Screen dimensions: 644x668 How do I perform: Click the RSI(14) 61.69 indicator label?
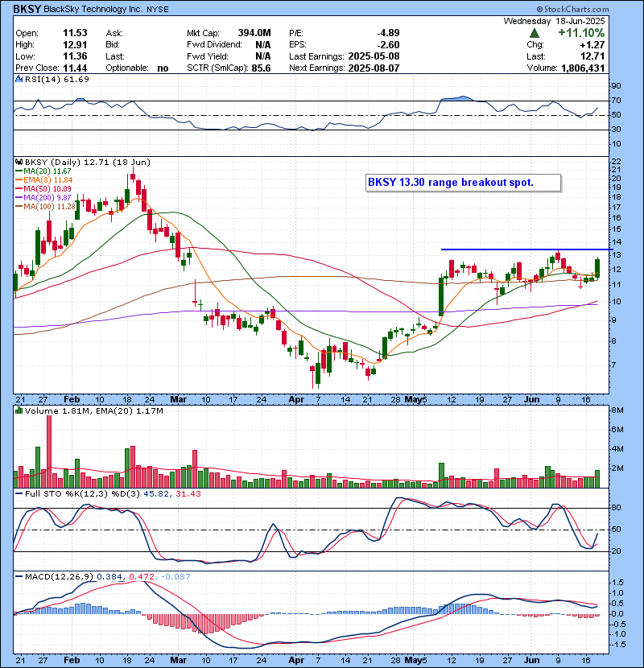pyautogui.click(x=57, y=79)
